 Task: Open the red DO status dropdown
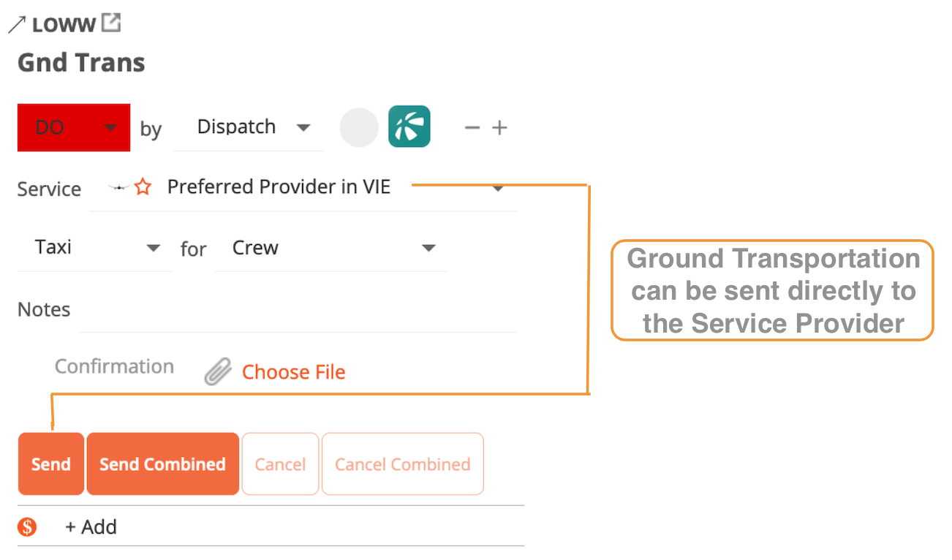(73, 127)
